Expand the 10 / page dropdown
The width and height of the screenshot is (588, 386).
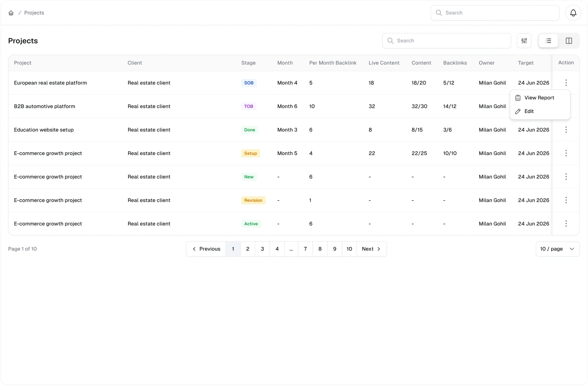pos(558,249)
